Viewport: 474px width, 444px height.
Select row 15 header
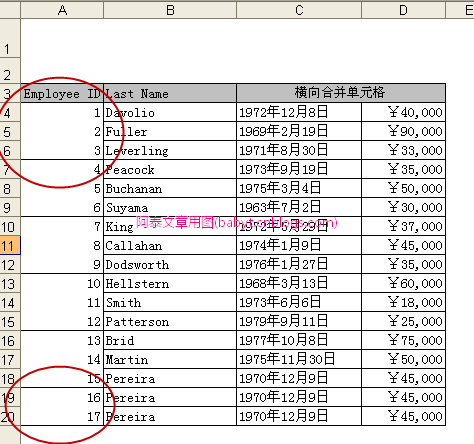(x=10, y=322)
